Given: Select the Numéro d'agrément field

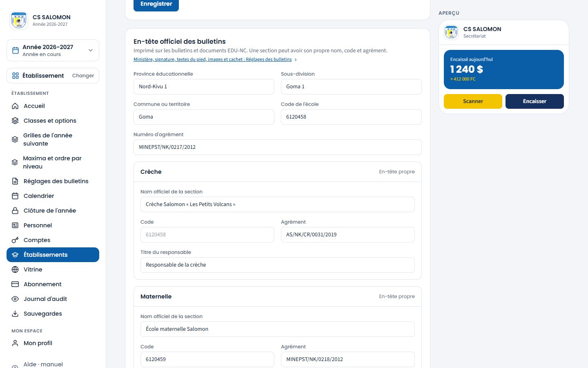Looking at the screenshot, I should pos(278,147).
